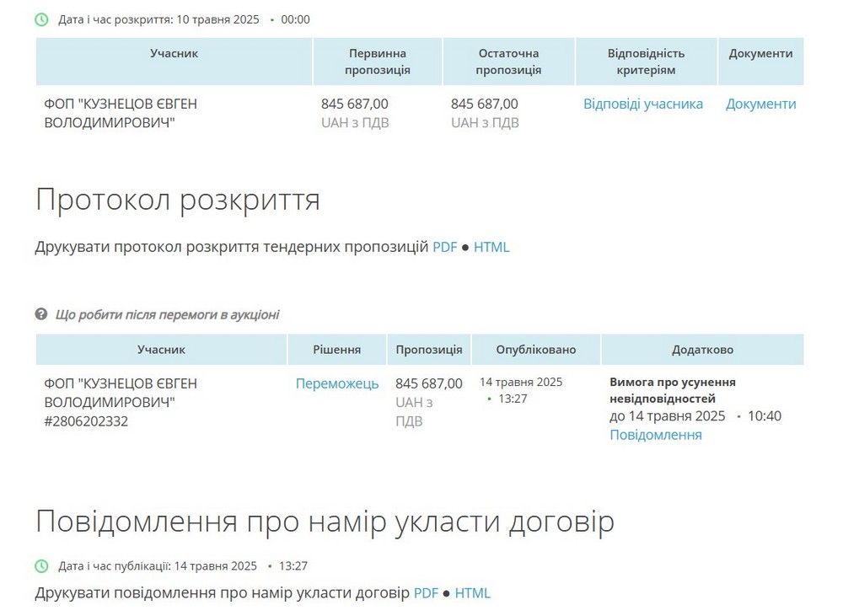This screenshot has height=616, width=843.
Task: Open intent-to-contract notice PDF link
Action: (x=426, y=593)
